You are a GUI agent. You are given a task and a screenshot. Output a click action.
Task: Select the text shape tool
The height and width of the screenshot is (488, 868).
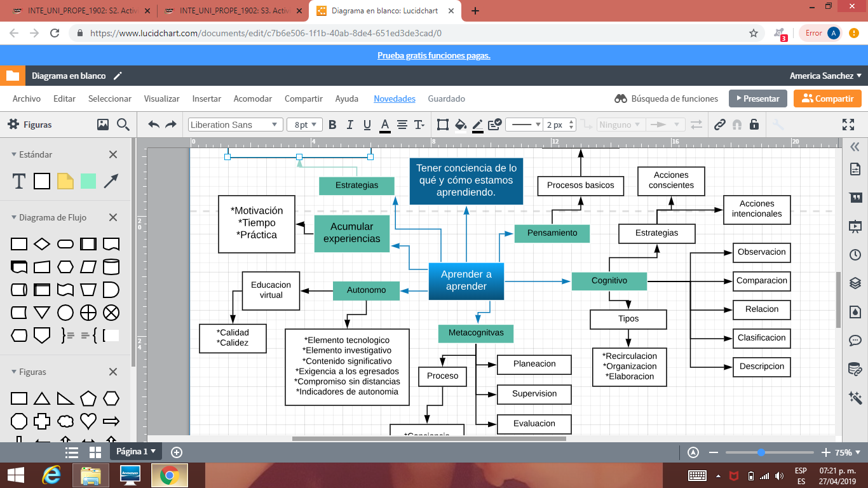pos(19,182)
